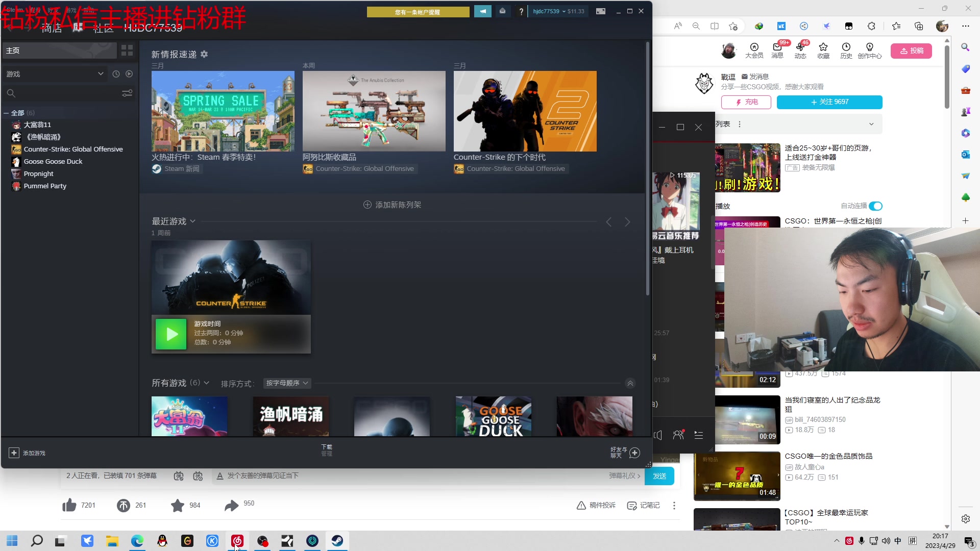Show recent games clock filter

pyautogui.click(x=116, y=74)
